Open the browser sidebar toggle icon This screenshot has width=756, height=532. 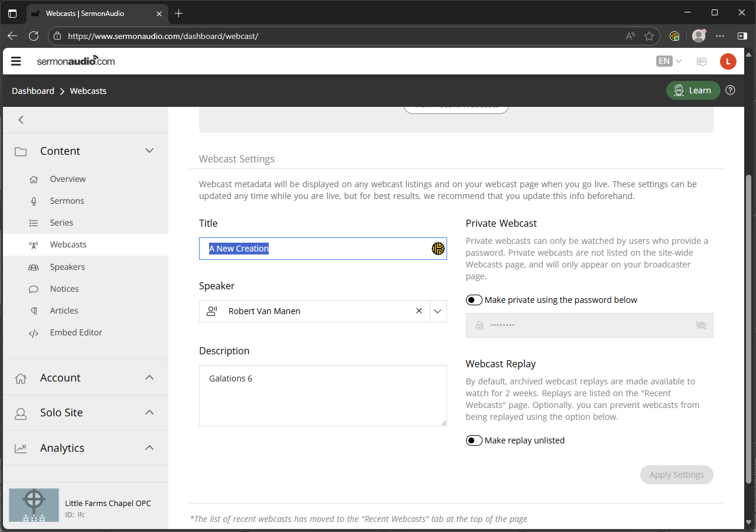742,36
